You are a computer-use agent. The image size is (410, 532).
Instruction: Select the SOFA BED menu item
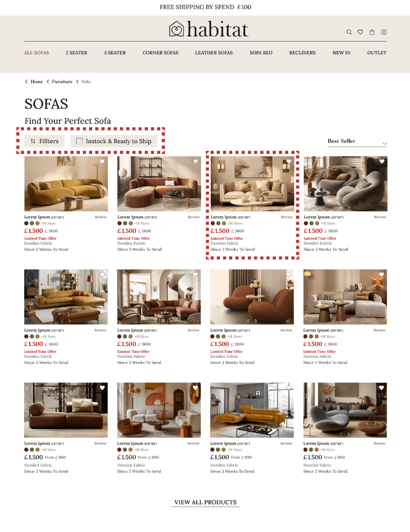pyautogui.click(x=261, y=53)
